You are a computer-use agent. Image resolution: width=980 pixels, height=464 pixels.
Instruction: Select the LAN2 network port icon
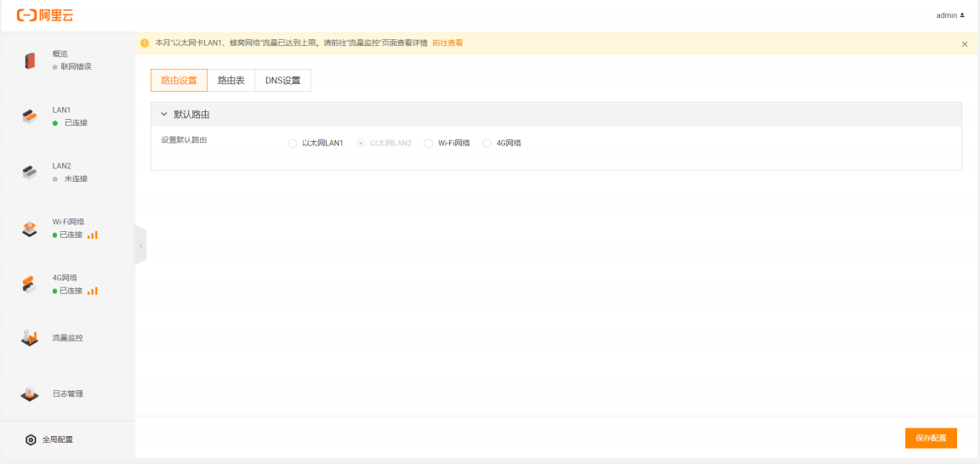click(x=30, y=173)
